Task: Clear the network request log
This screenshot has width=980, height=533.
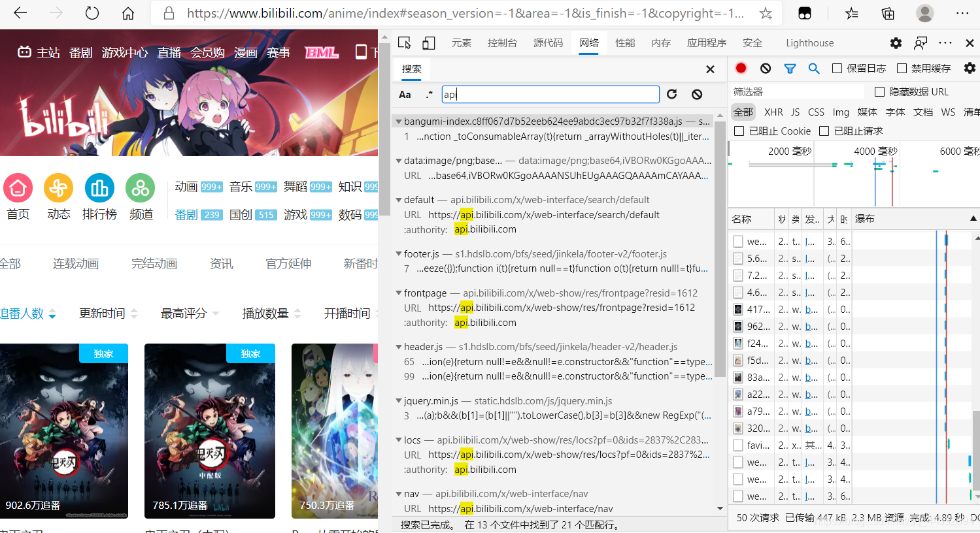Action: 766,68
